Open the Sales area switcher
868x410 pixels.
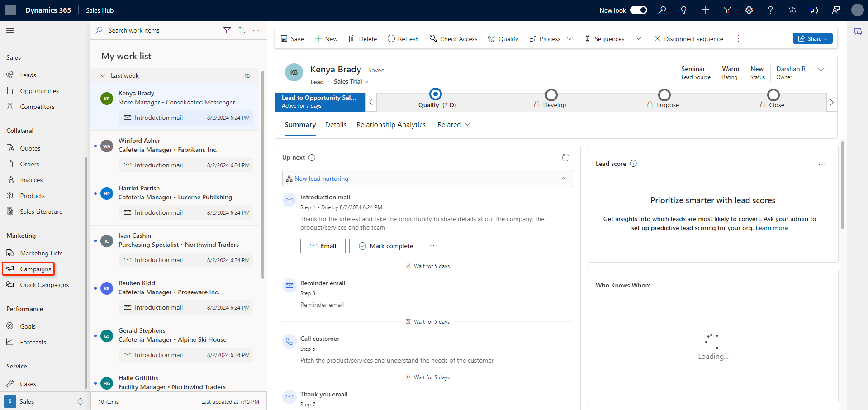44,401
